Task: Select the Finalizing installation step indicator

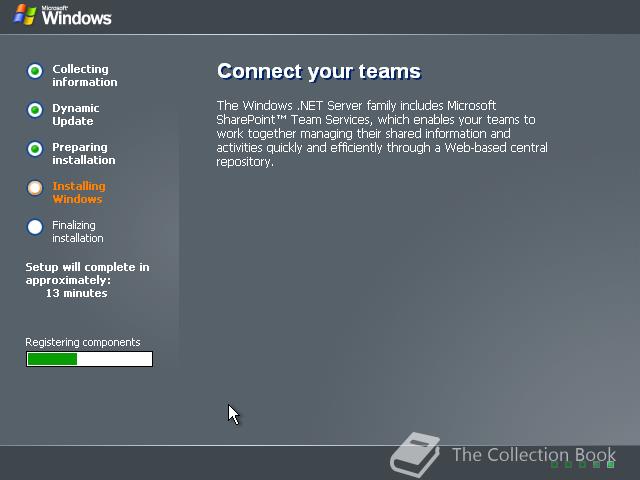Action: 35,227
